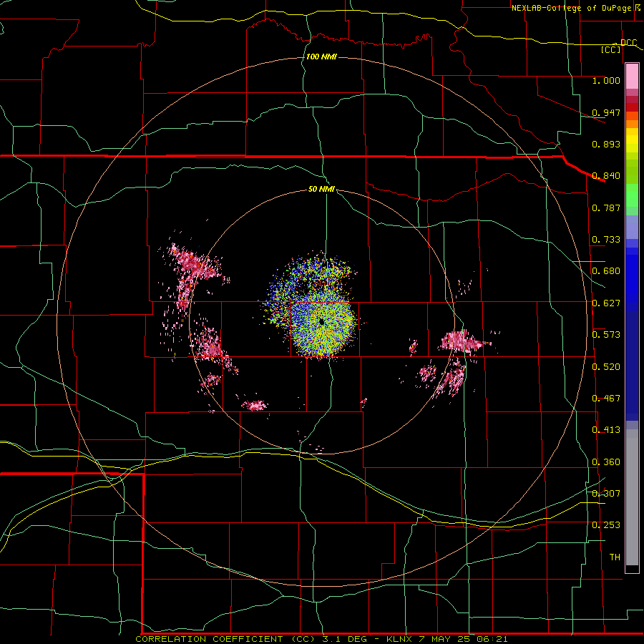Click the small pink echo south-southwest of radar
Viewport: 644px width, 644px height.
[255, 406]
